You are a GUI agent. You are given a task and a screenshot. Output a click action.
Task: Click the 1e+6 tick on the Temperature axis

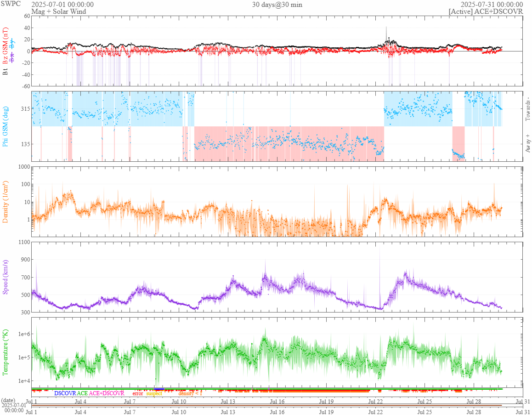click(x=24, y=334)
